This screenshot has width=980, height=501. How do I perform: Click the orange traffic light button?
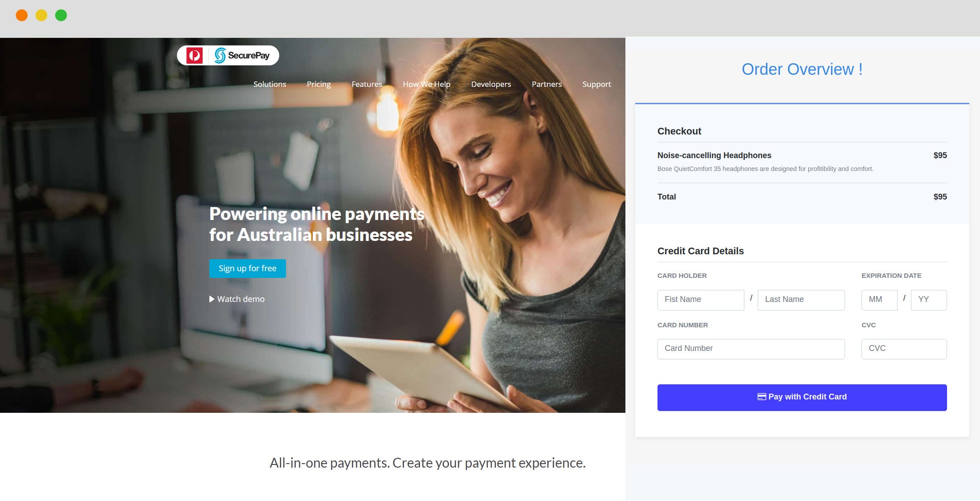(22, 16)
